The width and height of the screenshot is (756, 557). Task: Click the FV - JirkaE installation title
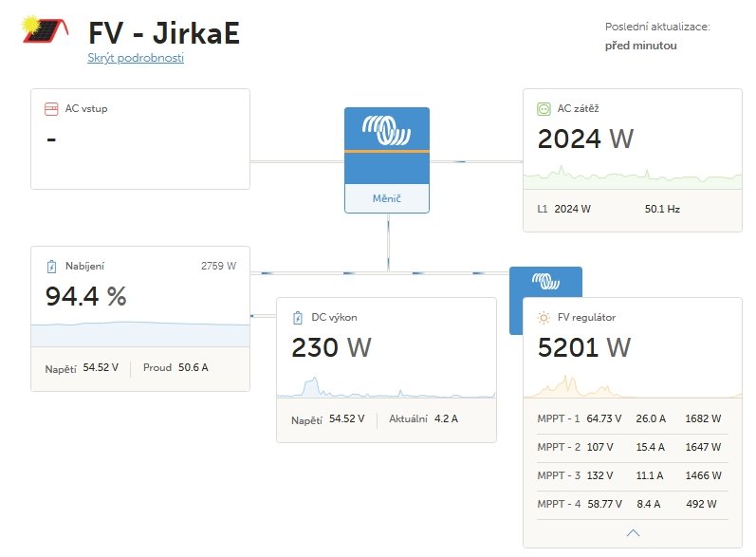point(164,33)
